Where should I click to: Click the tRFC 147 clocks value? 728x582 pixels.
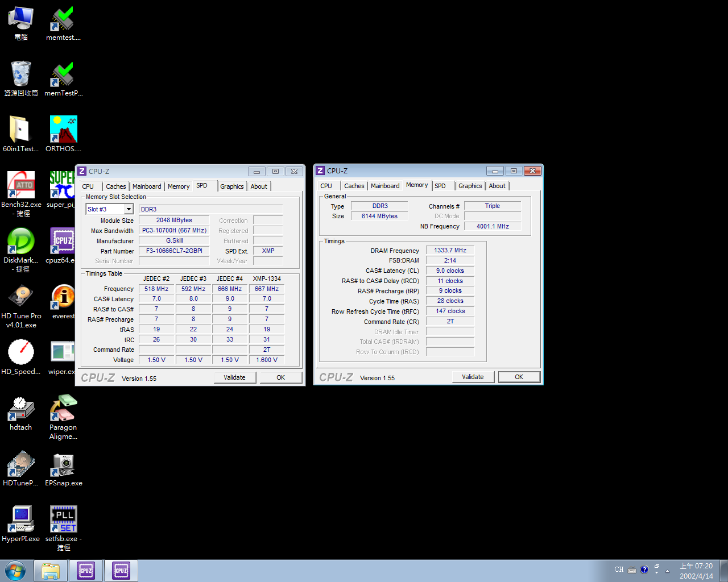pyautogui.click(x=450, y=311)
